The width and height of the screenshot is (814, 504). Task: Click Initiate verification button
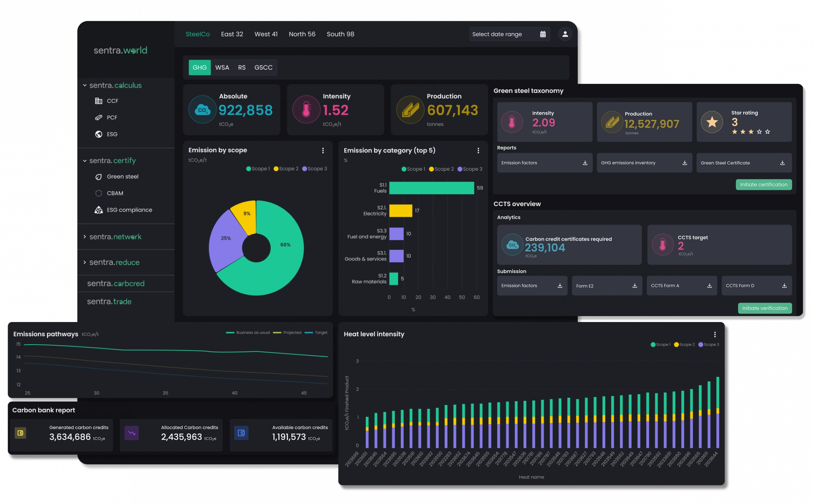pos(765,308)
